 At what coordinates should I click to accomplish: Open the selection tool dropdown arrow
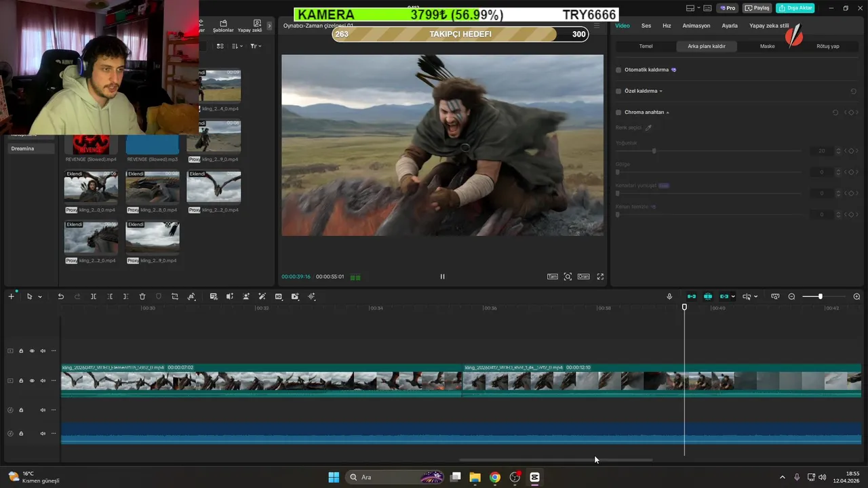(40, 297)
